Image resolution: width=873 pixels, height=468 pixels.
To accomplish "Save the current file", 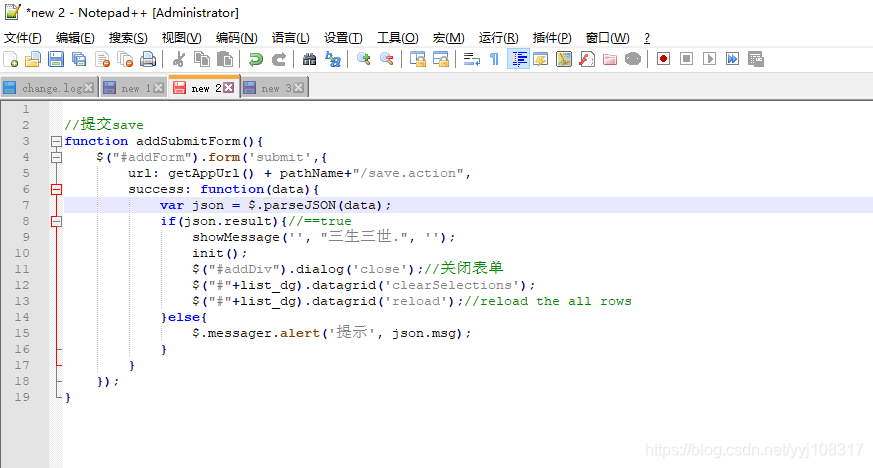I will coord(56,59).
